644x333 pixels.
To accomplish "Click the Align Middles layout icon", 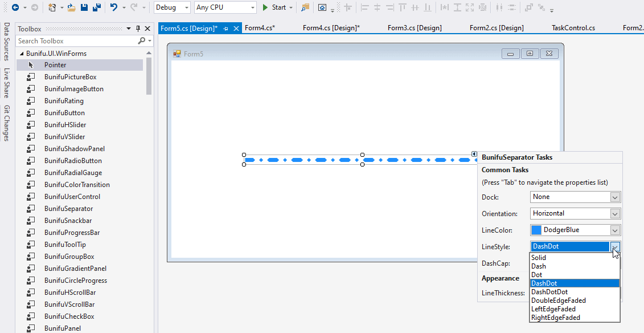I will pos(415,7).
